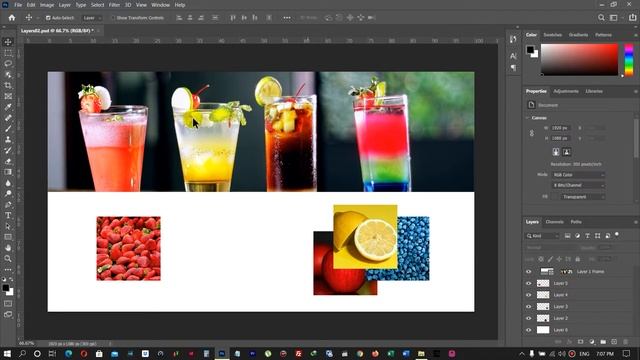The width and height of the screenshot is (640, 360).
Task: Filter layers by adjustment layer icon
Action: click(x=578, y=236)
